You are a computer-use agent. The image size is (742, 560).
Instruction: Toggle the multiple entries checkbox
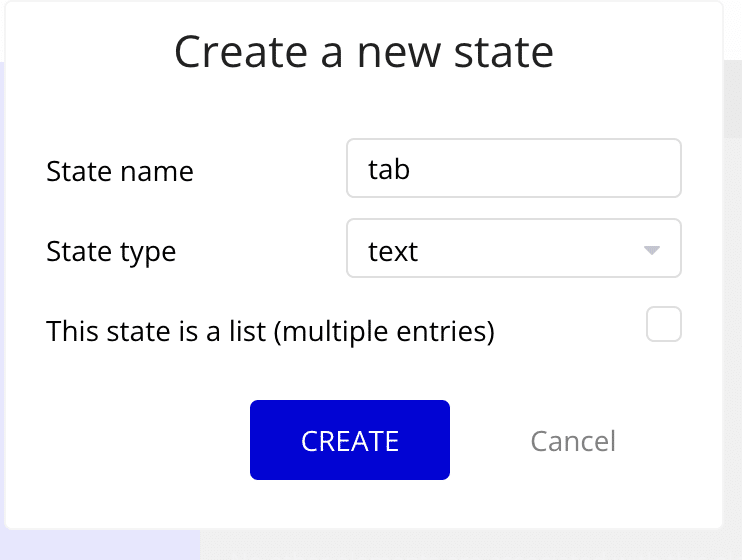663,324
